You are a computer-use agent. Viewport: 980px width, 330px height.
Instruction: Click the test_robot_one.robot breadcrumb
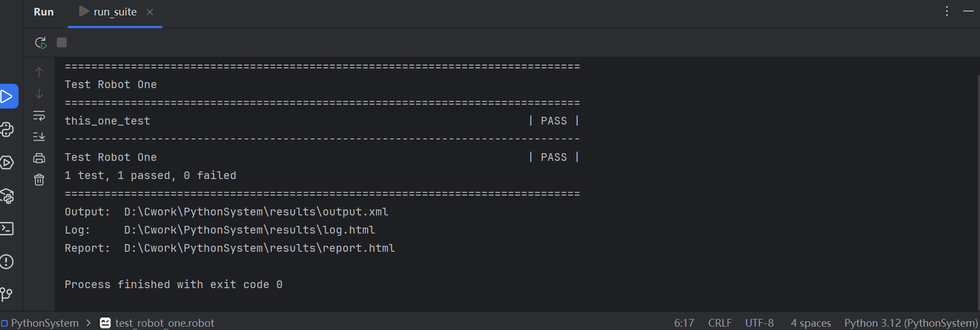(165, 323)
